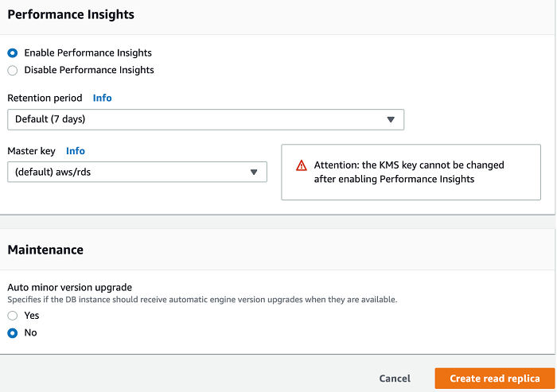Select Enable Performance Insights radio button
Image resolution: width=557 pixels, height=392 pixels.
click(13, 52)
